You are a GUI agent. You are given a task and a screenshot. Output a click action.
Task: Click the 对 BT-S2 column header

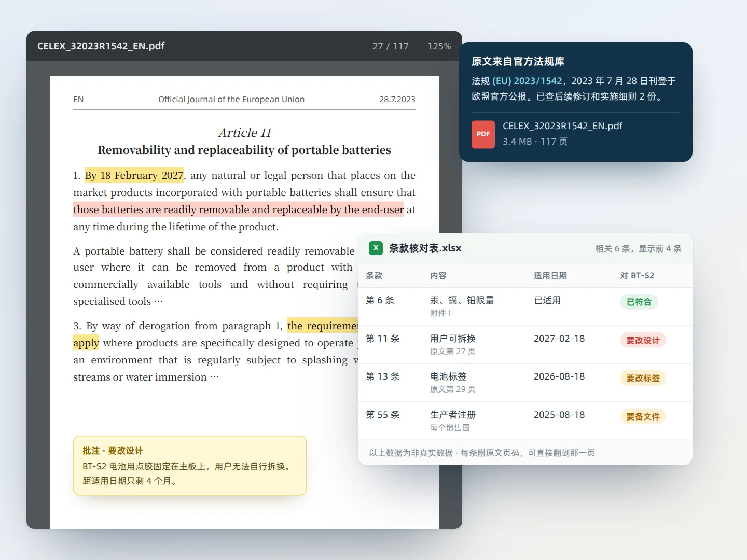click(637, 276)
